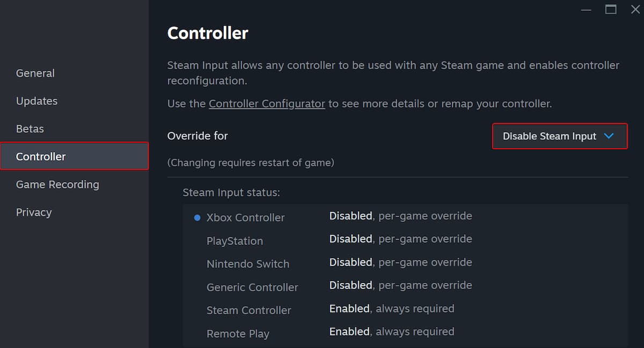
Task: Select the Generic Controller row
Action: (252, 287)
